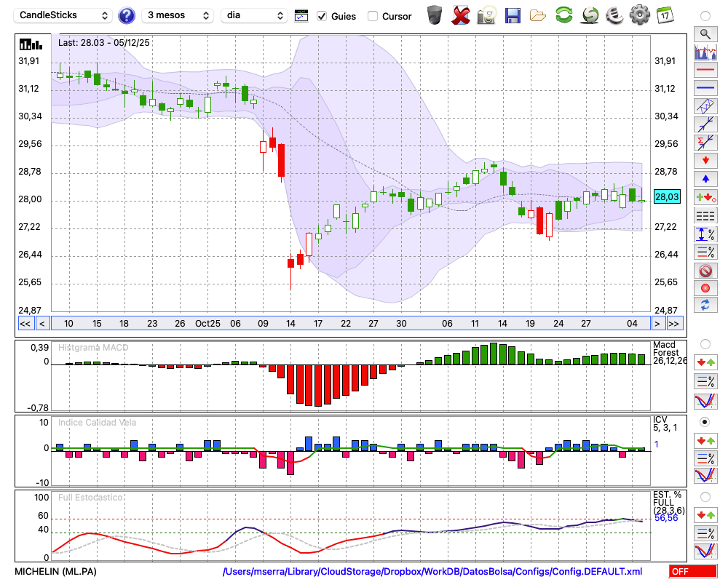
Task: Click the green refresh arrows icon
Action: point(563,15)
